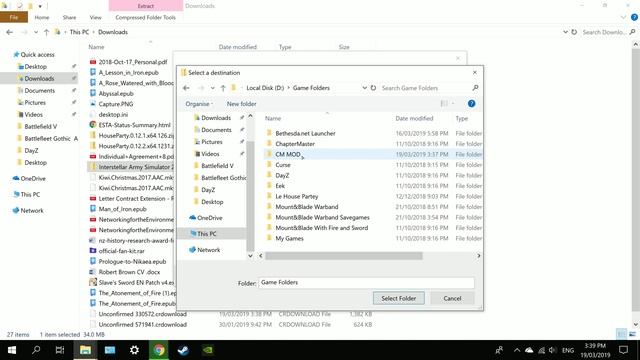Open the Mail app on the taskbar
This screenshot has width=640, height=360.
tap(110, 350)
